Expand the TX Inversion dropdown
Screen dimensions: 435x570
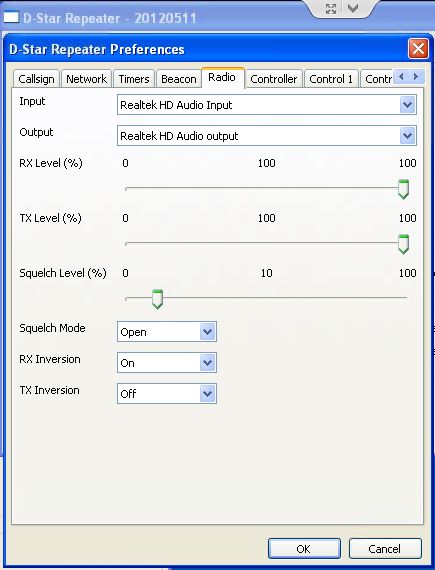(208, 394)
